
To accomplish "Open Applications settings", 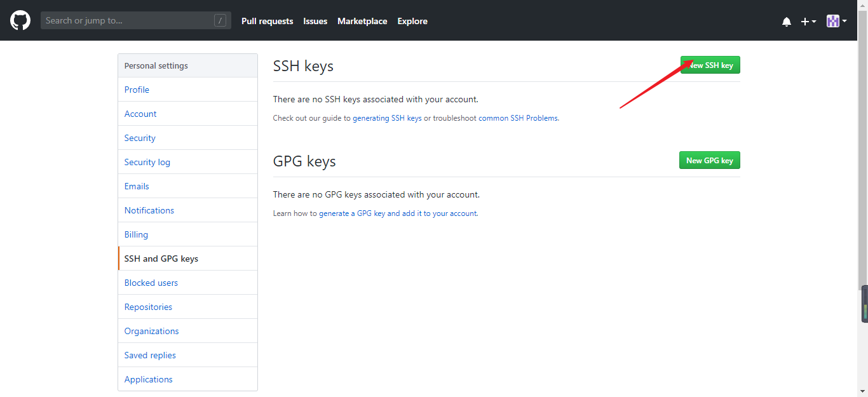I will click(x=188, y=379).
